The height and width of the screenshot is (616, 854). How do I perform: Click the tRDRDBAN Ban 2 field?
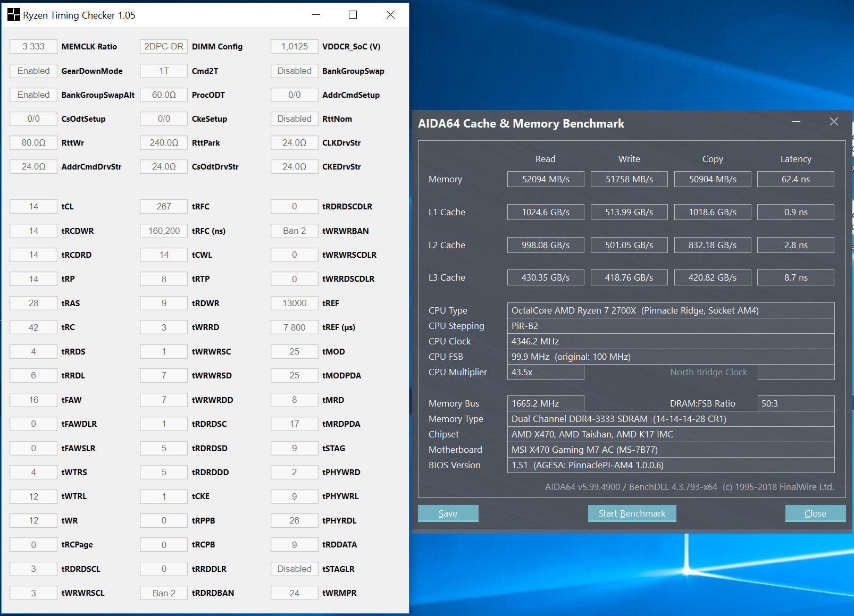pyautogui.click(x=164, y=593)
